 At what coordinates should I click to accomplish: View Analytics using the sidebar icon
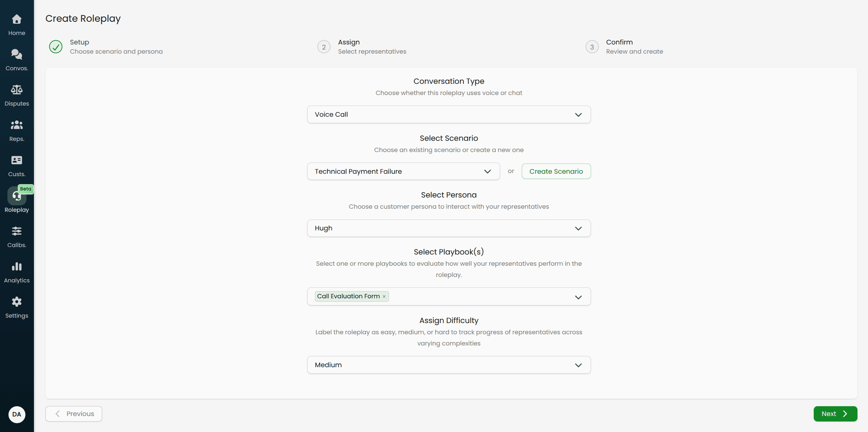pos(17,271)
